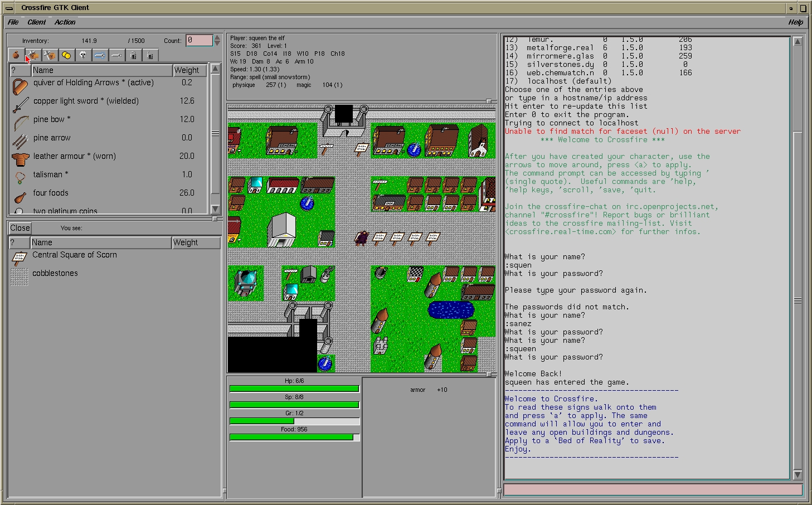The width and height of the screenshot is (812, 505).
Task: Click the large white building on the map
Action: coord(281,230)
